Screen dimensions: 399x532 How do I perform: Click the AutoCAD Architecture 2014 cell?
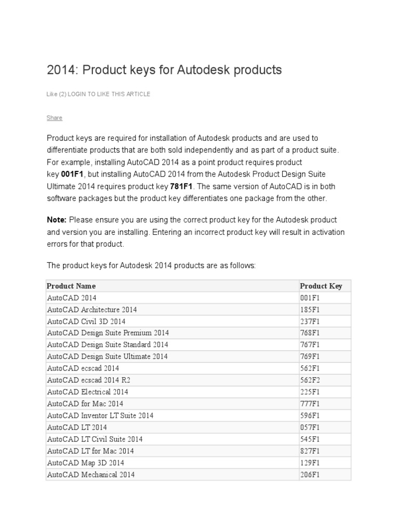92,310
